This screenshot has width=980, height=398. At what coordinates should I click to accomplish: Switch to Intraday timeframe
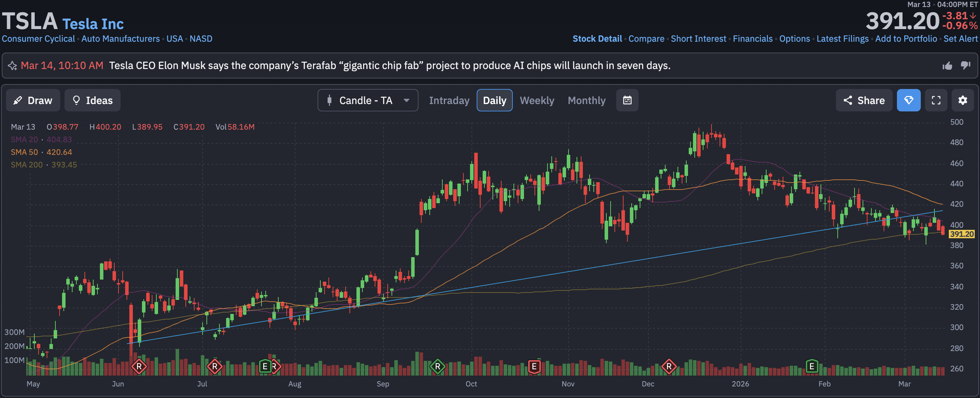(x=449, y=100)
